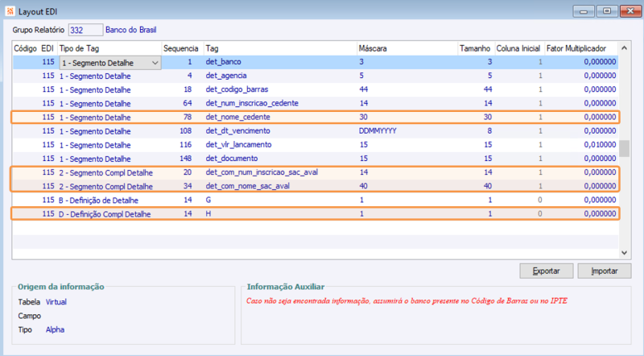
Task: Click sequence value 116
Action: click(x=186, y=145)
